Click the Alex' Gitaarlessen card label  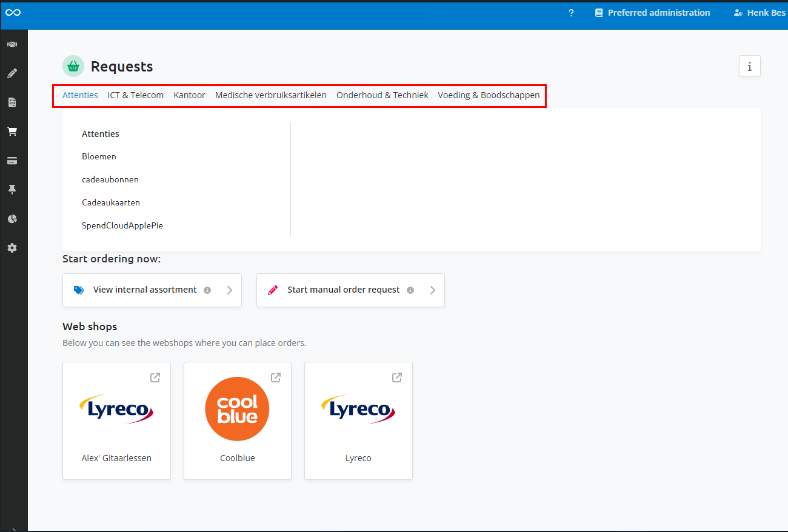[x=116, y=458]
